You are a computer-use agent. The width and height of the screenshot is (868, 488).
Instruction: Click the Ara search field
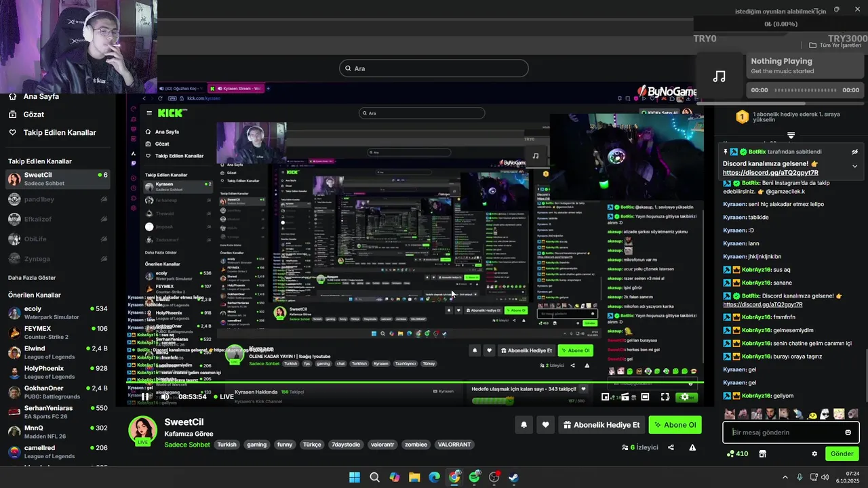433,68
